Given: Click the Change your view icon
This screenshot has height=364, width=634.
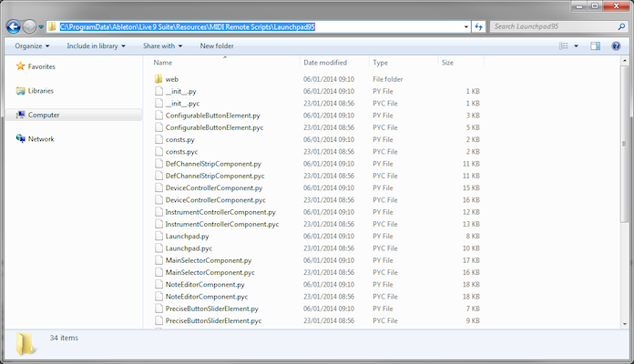Looking at the screenshot, I should pos(576,45).
